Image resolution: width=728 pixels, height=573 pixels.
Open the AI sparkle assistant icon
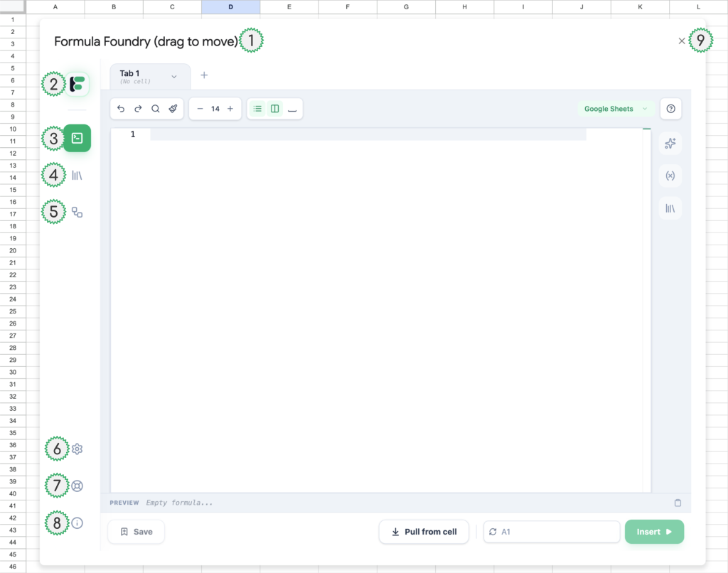670,144
